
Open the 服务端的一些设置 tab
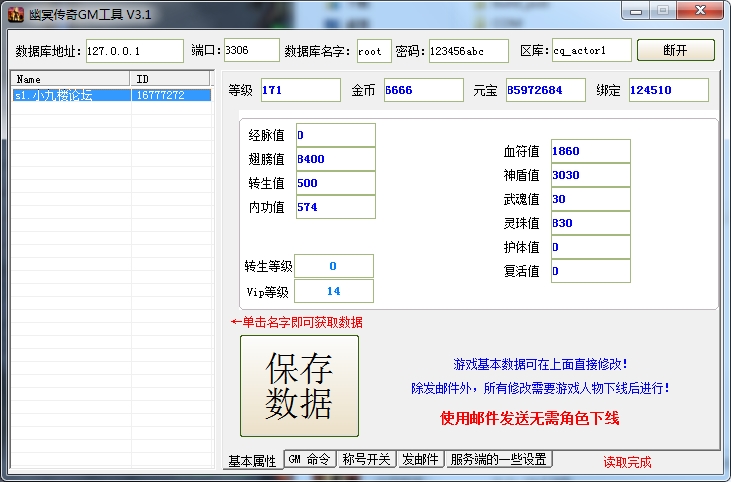(x=498, y=459)
